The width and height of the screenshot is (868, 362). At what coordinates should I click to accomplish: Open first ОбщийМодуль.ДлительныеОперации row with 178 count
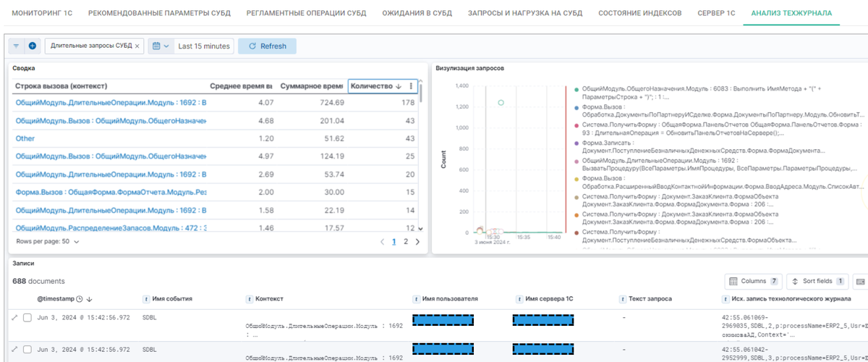(111, 103)
